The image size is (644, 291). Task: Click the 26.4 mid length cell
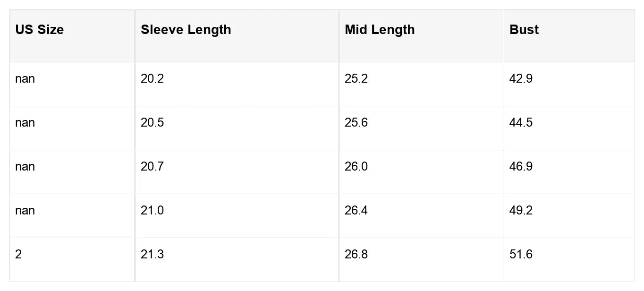pos(356,211)
